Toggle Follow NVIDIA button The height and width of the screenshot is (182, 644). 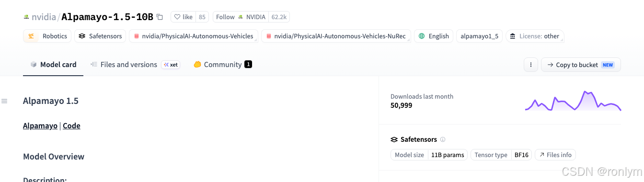(x=241, y=17)
